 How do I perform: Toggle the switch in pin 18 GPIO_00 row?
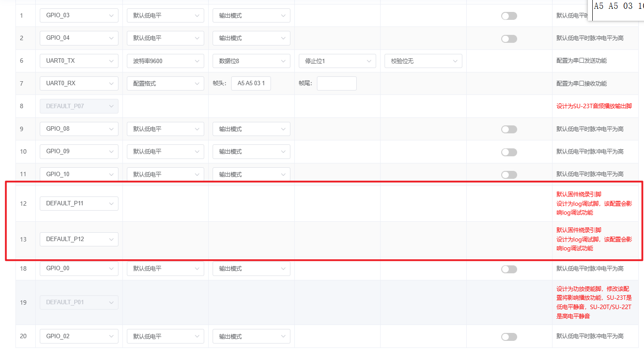pyautogui.click(x=509, y=269)
